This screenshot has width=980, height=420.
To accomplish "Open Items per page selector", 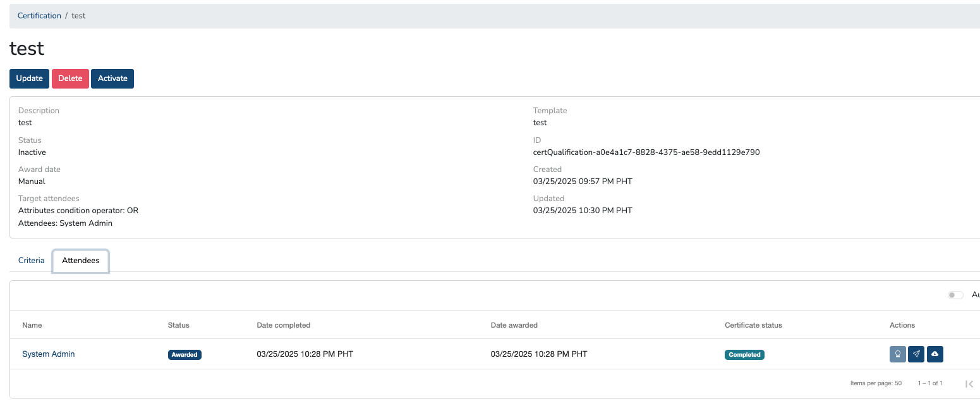I will 876,383.
